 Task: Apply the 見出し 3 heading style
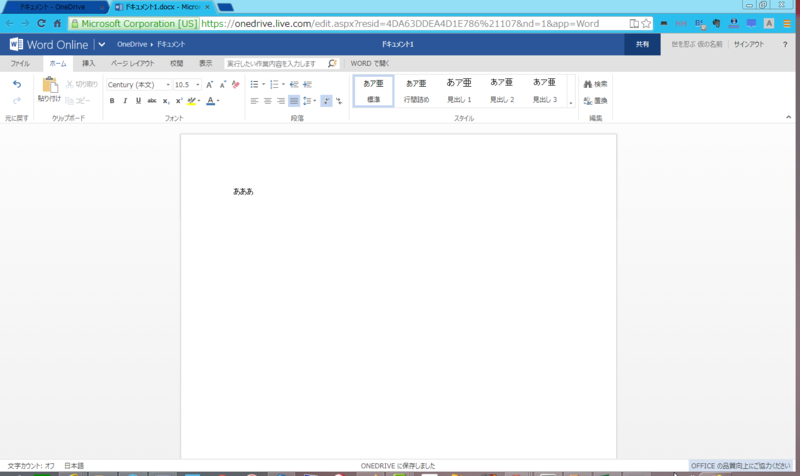545,91
